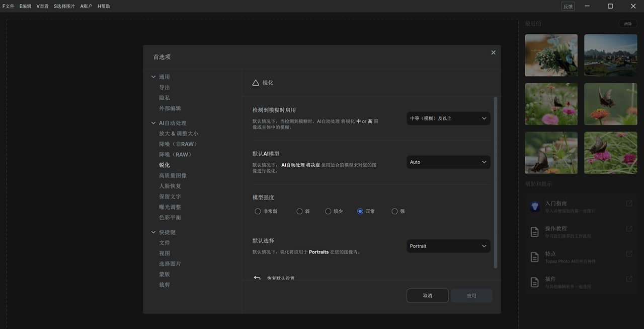The width and height of the screenshot is (644, 329).
Task: Click the 锐化 triangle icon in header
Action: 256,83
